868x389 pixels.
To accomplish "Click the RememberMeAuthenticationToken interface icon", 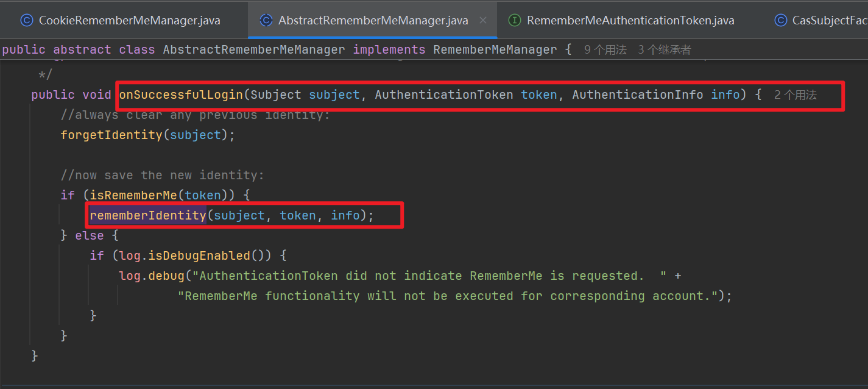I will click(x=514, y=21).
